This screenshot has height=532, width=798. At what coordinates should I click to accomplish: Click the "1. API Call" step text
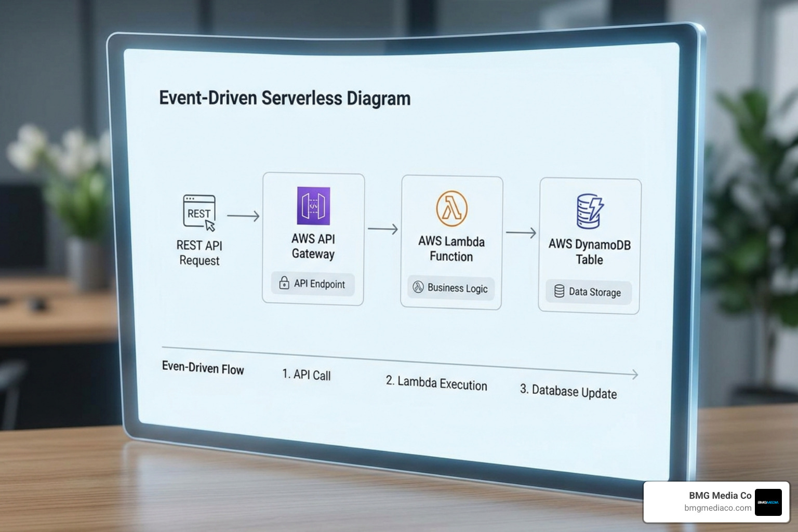(307, 375)
